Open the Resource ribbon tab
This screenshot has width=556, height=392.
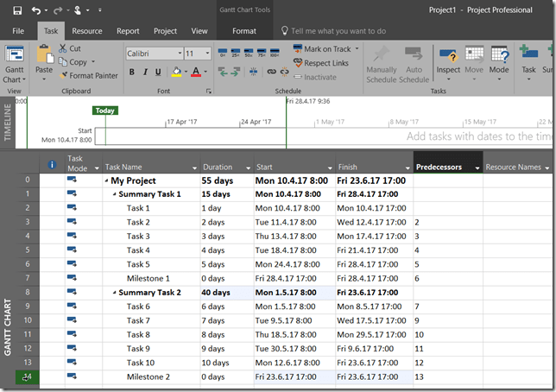click(86, 31)
